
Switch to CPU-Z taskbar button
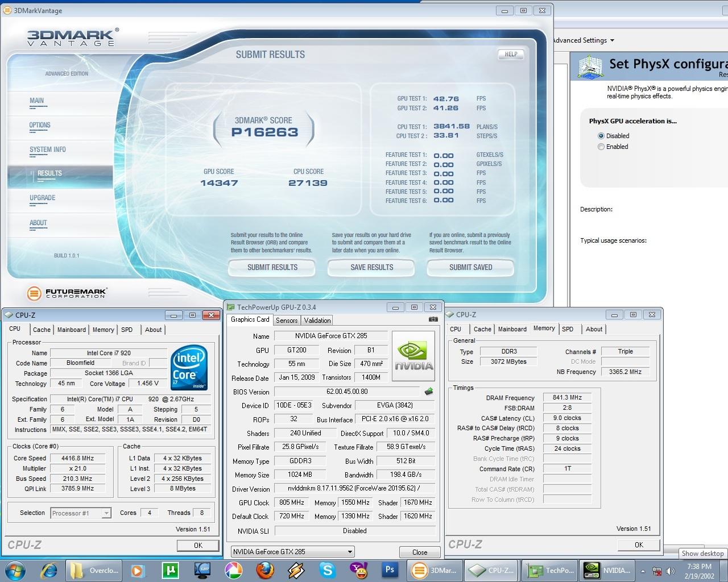(x=491, y=570)
